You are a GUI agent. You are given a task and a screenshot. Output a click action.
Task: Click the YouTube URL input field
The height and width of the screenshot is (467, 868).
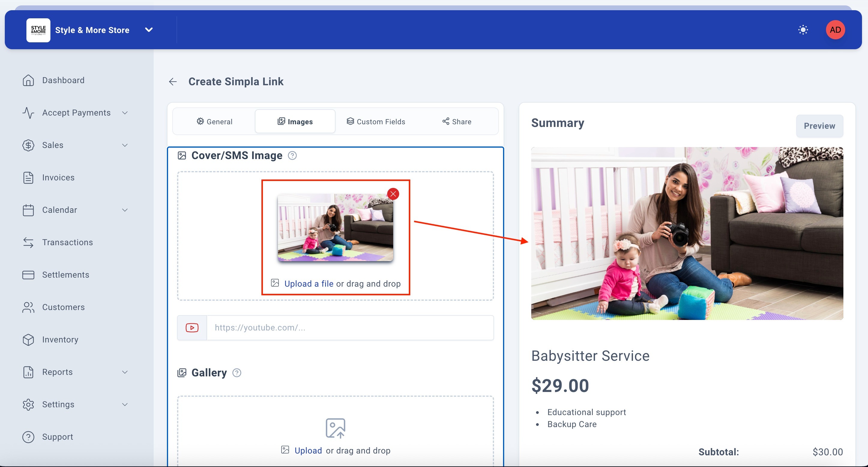[350, 327]
